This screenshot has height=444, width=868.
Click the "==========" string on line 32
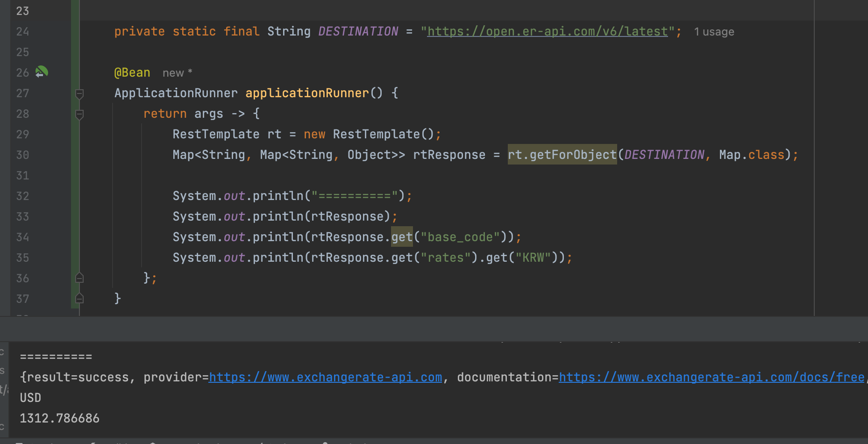(355, 196)
